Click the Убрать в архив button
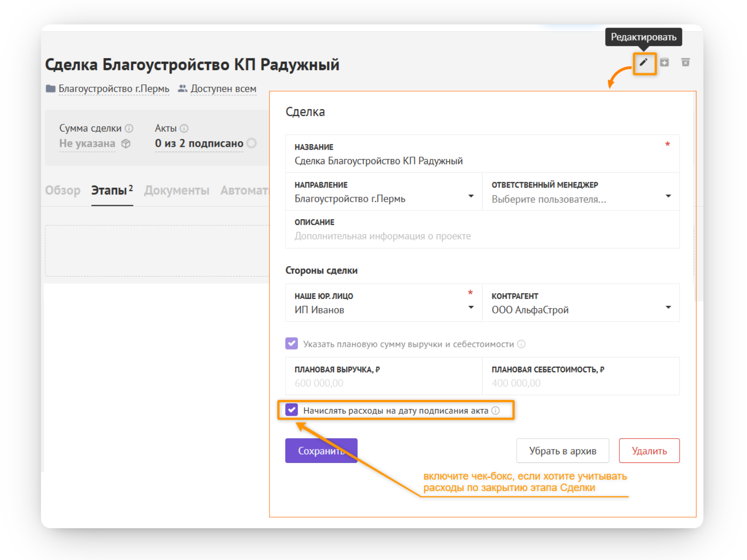Viewport: 747px width, 560px height. tap(563, 451)
